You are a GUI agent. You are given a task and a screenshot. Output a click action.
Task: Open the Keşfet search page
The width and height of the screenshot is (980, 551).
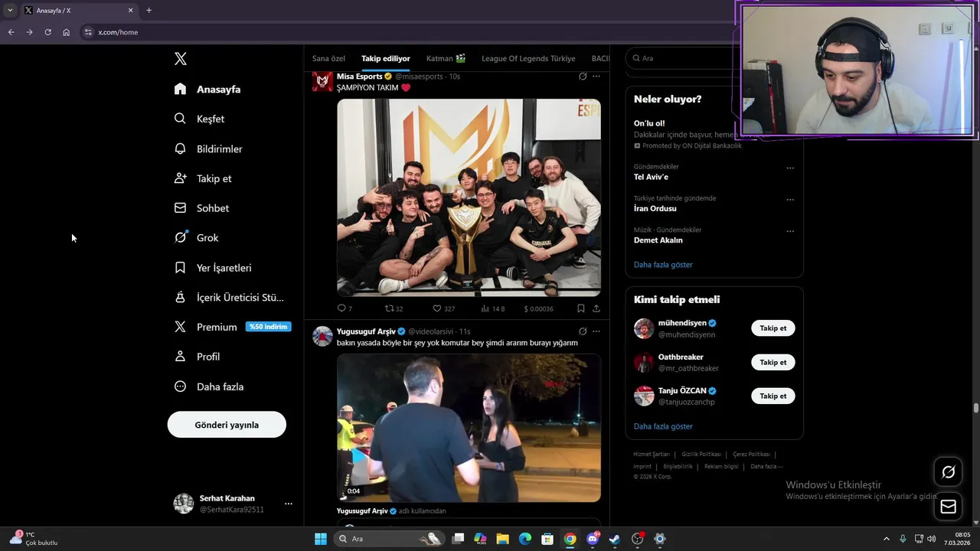point(199,119)
